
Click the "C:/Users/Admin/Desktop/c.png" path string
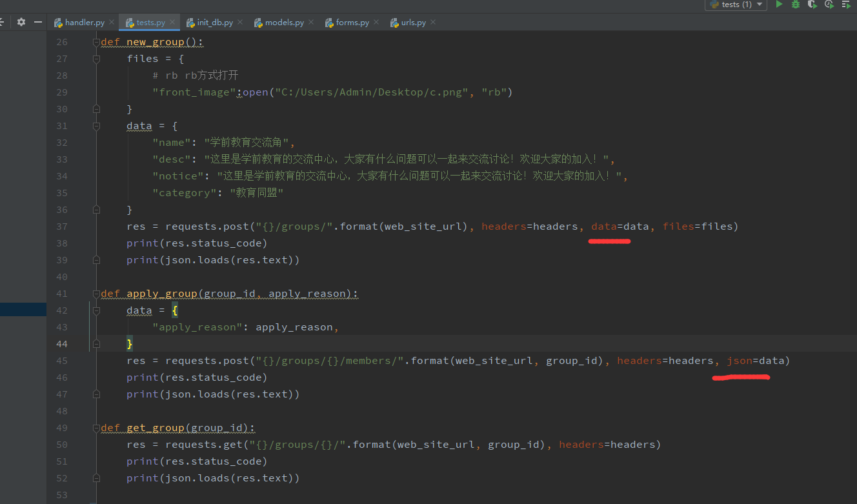click(x=372, y=92)
